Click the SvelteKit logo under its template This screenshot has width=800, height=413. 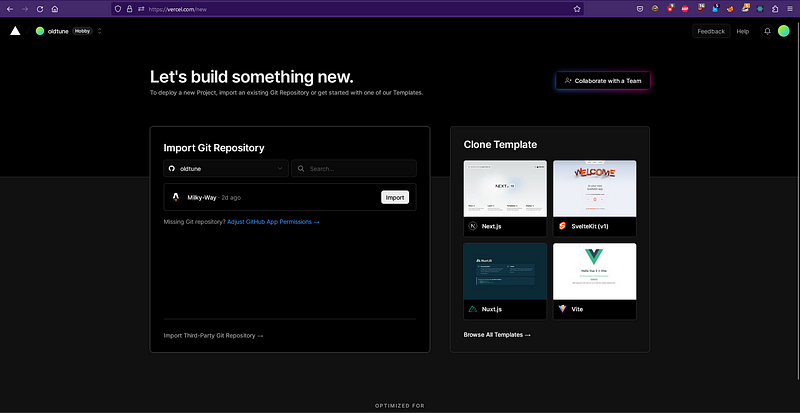562,226
